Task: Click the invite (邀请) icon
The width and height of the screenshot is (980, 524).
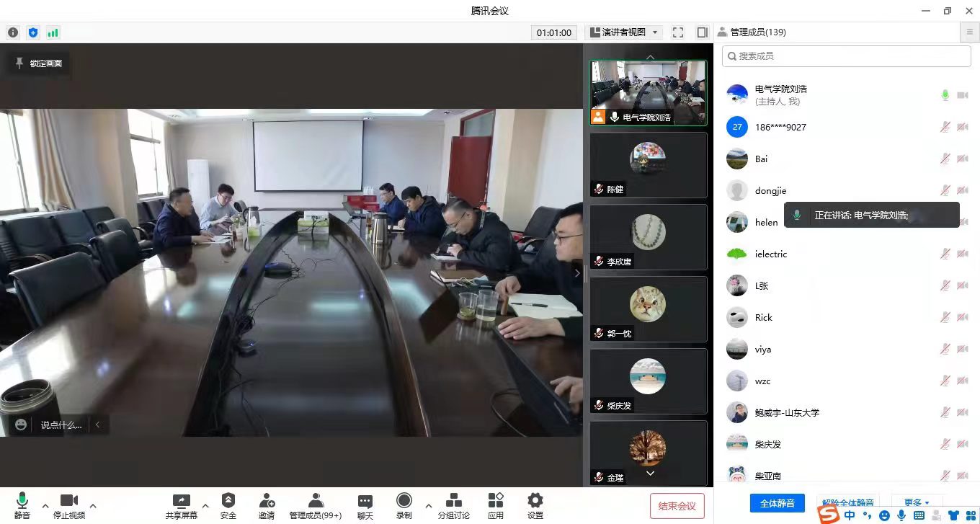Action: 267,501
